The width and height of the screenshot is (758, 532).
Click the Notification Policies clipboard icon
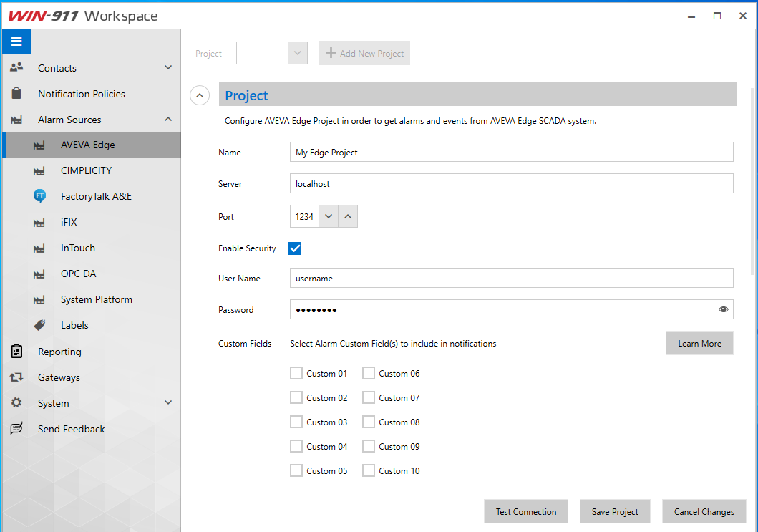point(16,93)
